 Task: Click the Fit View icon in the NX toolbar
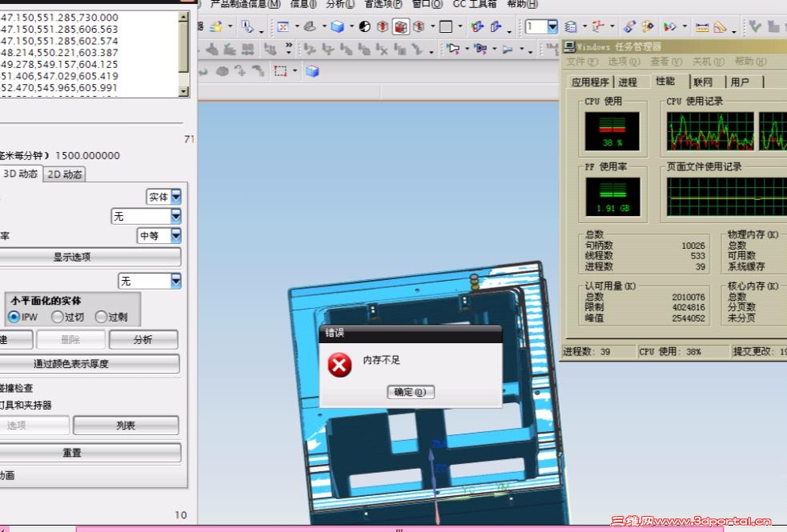coord(283,26)
